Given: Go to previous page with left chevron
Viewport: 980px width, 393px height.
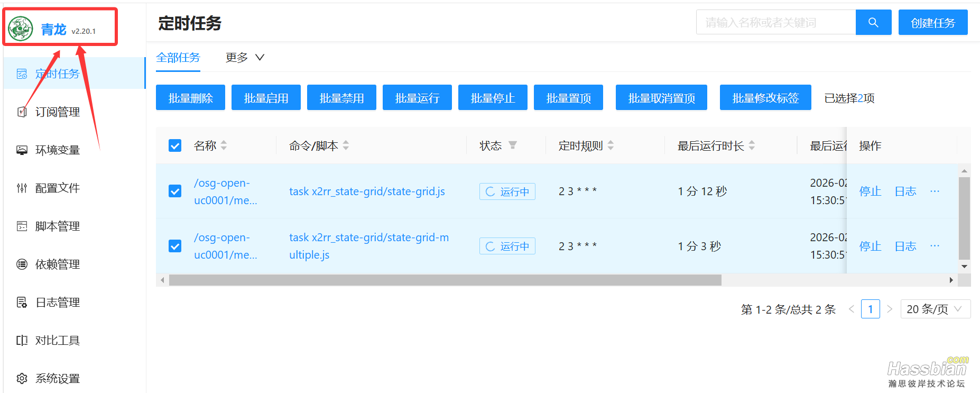Looking at the screenshot, I should [851, 309].
